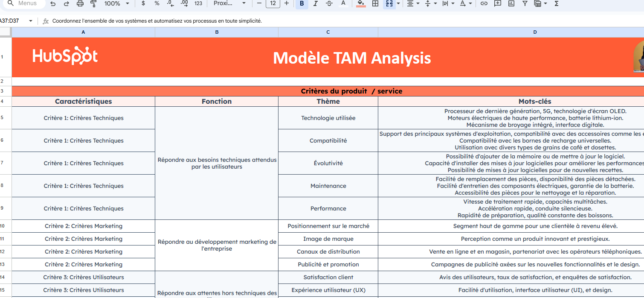The height and width of the screenshot is (298, 644).
Task: Open the 123 number formats menu
Action: [x=198, y=3]
